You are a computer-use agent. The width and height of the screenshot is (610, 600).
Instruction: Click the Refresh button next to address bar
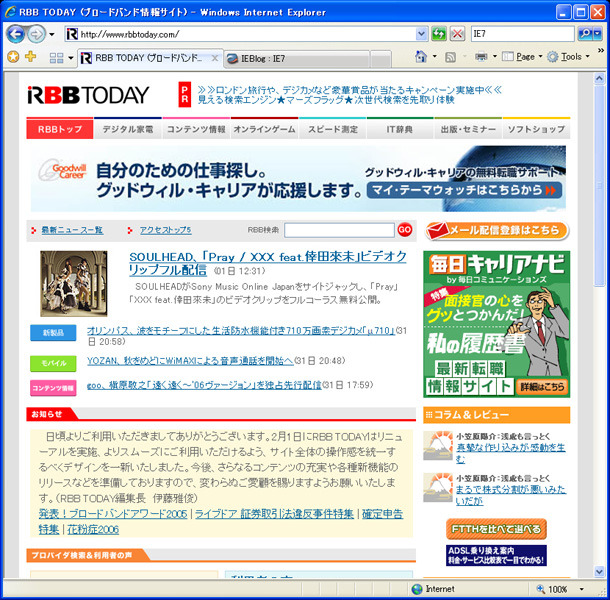coord(439,34)
